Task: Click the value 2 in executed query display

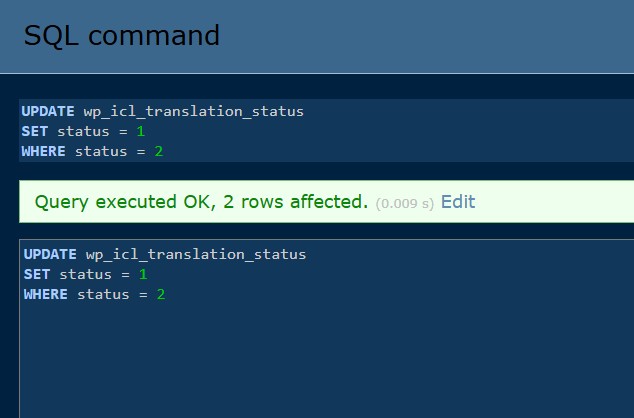Action: 158,151
